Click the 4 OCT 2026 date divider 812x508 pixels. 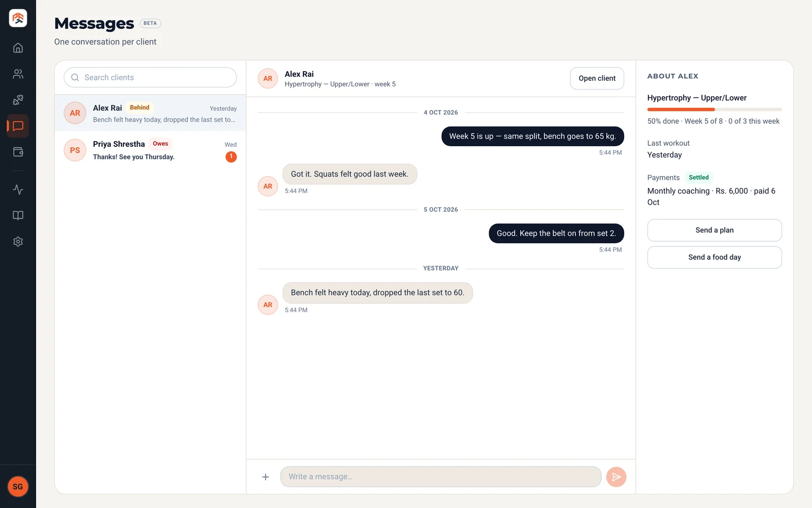pos(441,113)
